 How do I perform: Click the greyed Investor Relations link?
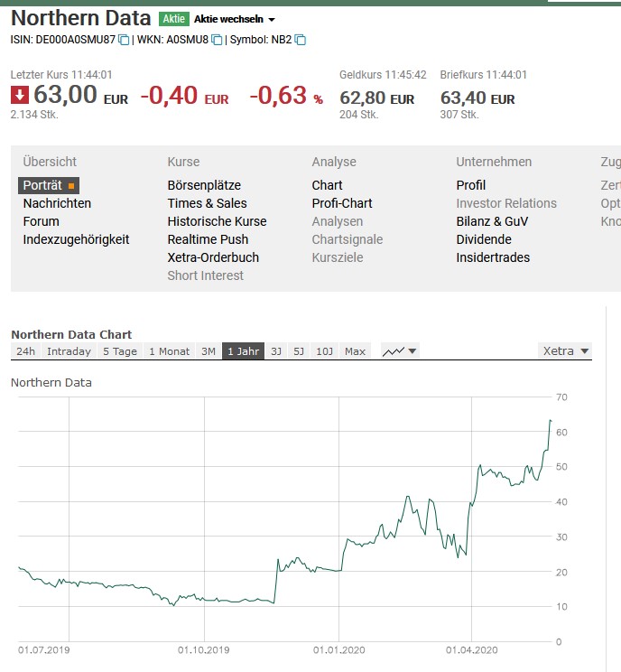pos(506,203)
